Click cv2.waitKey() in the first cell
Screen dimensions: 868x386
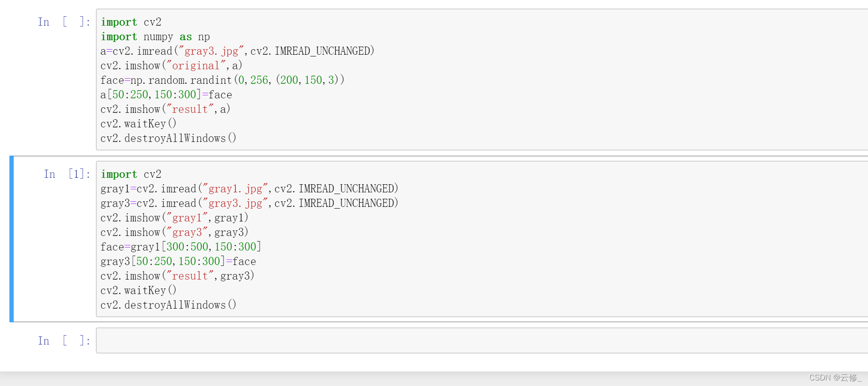[x=138, y=124]
